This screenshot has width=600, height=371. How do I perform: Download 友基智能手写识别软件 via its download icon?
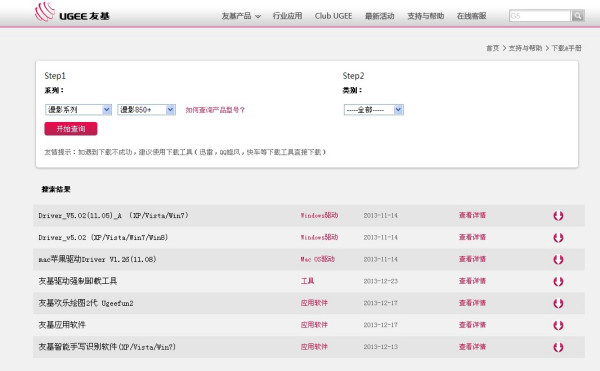click(558, 347)
